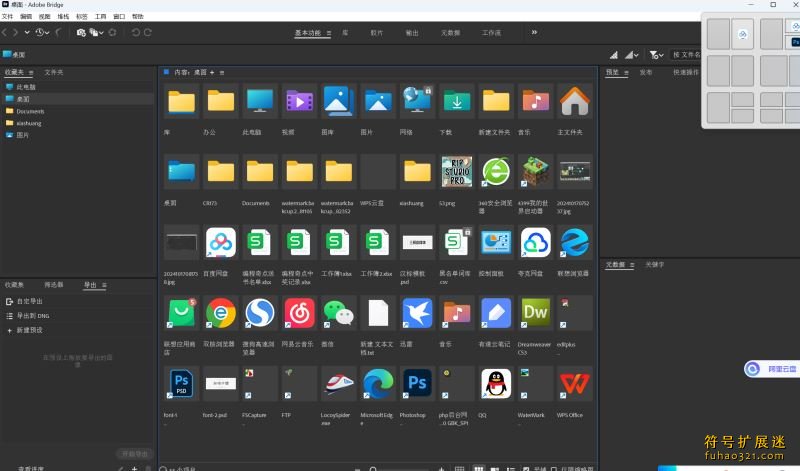Open the parent folder chevron dropdown

(x=27, y=32)
